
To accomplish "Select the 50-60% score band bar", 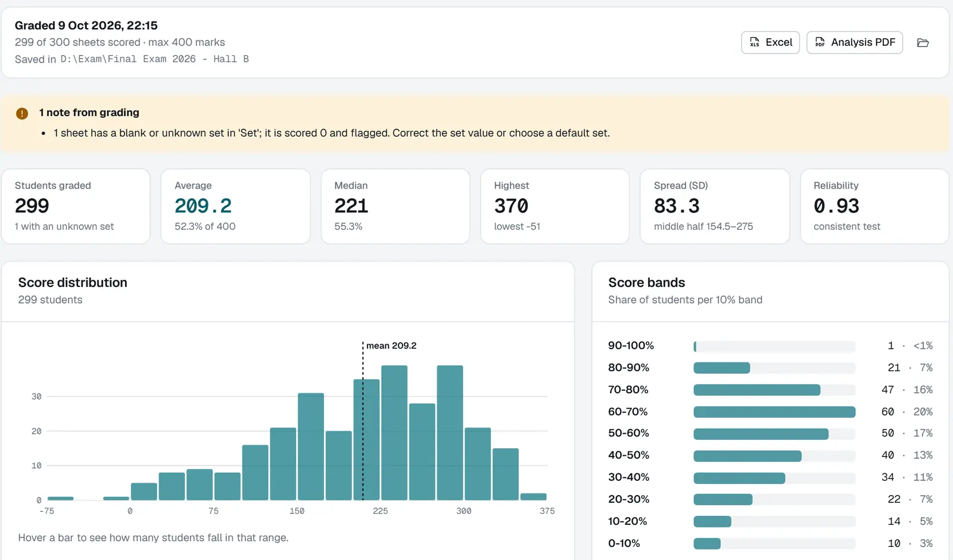I will click(x=774, y=434).
